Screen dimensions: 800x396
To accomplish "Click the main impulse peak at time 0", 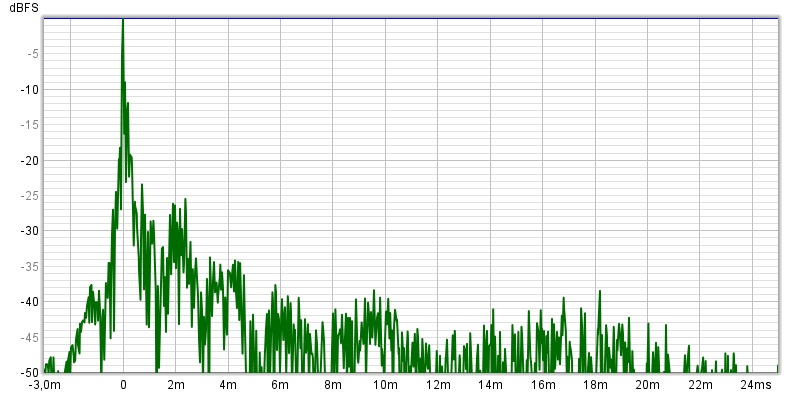I will pyautogui.click(x=123, y=20).
